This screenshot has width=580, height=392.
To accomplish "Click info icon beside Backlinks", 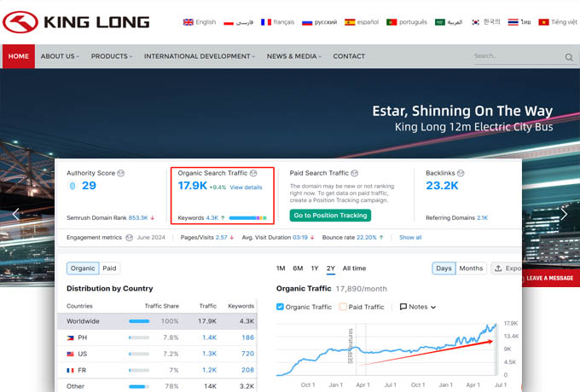I will [x=461, y=173].
